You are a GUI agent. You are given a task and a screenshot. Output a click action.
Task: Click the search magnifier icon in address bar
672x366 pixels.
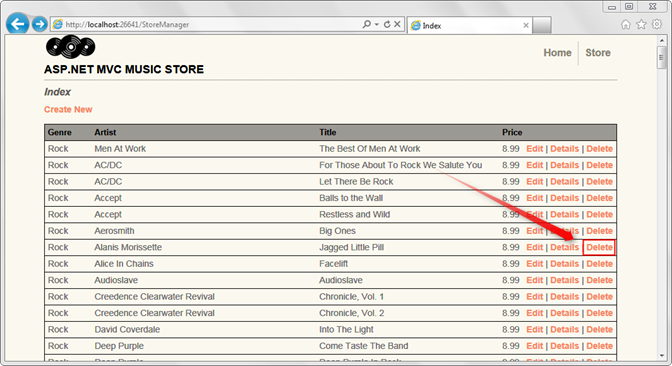point(366,24)
